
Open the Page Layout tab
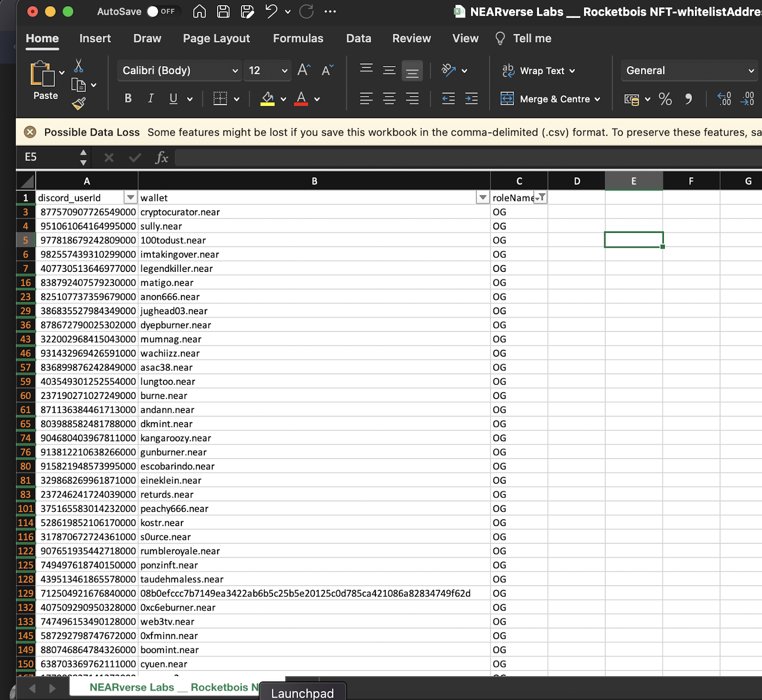point(216,39)
